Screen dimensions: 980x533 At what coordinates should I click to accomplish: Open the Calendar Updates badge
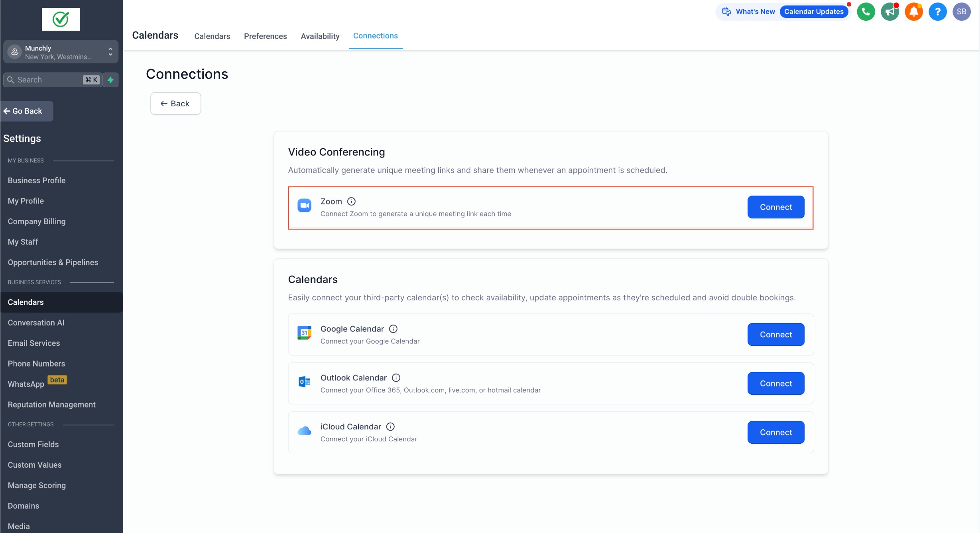[813, 12]
